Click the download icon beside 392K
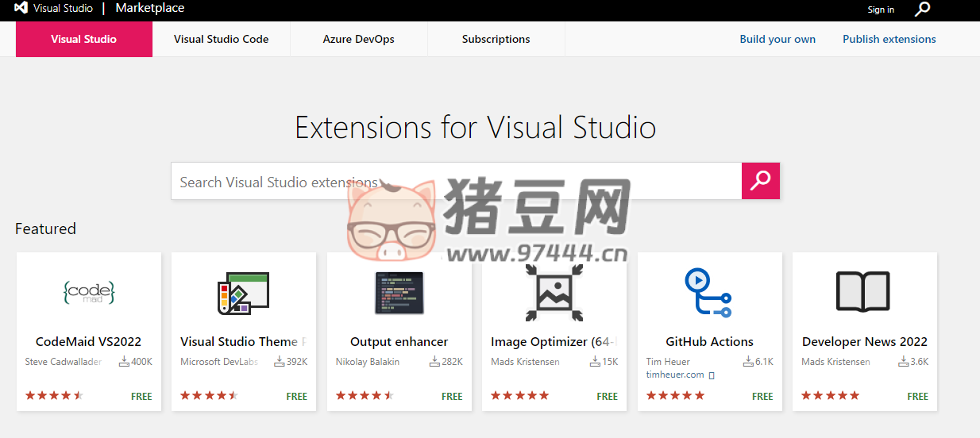The height and width of the screenshot is (438, 980). (280, 362)
